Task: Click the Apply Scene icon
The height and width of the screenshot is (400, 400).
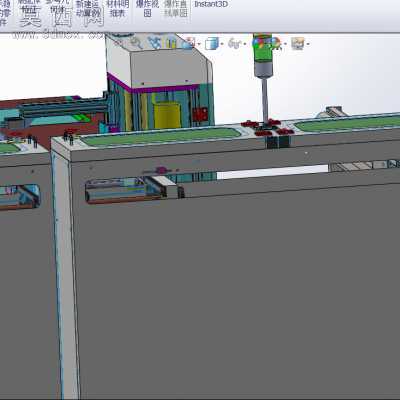Action: 275,43
